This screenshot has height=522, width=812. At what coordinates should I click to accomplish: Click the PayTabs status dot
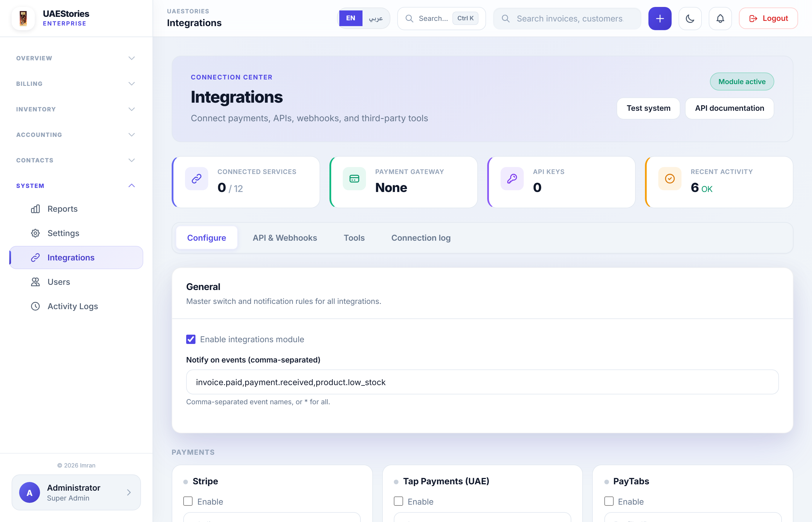(x=606, y=482)
